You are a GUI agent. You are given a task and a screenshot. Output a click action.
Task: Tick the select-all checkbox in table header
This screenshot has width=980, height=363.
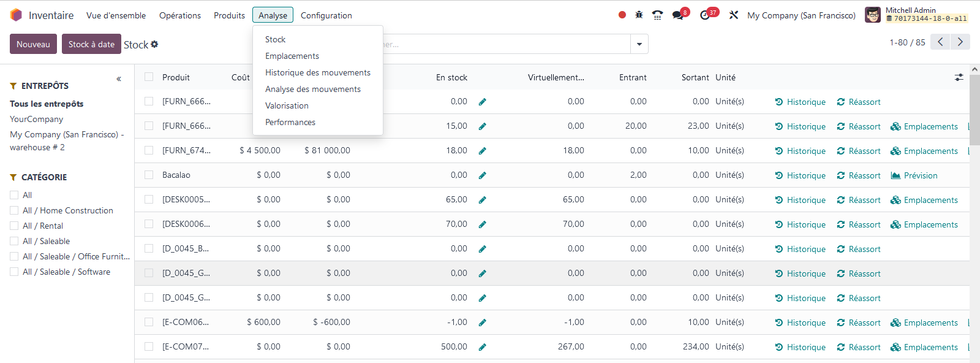pyautogui.click(x=149, y=77)
